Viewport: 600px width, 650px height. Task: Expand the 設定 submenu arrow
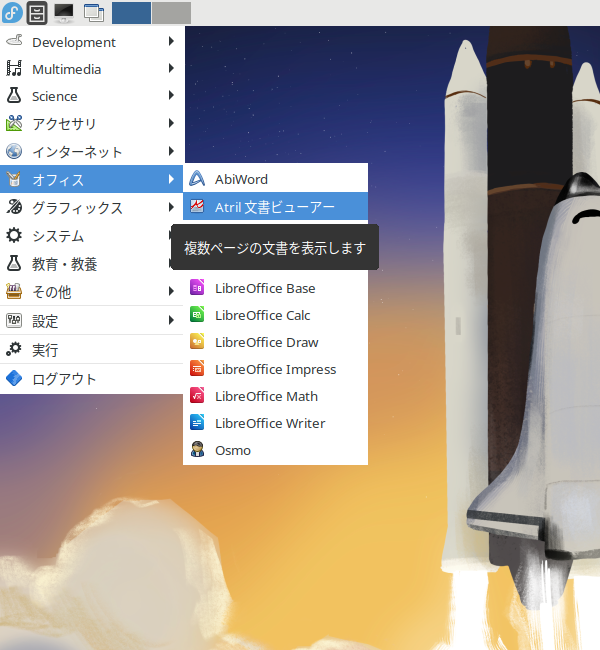pos(171,320)
